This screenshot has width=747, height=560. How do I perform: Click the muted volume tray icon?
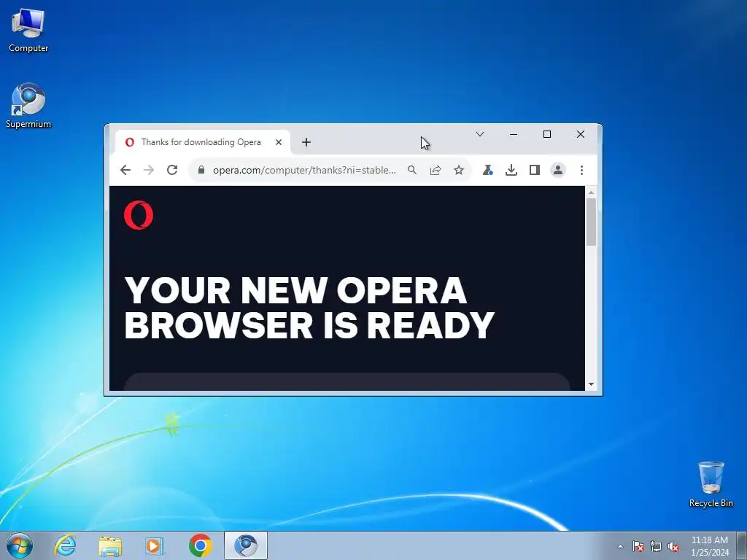pos(673,546)
